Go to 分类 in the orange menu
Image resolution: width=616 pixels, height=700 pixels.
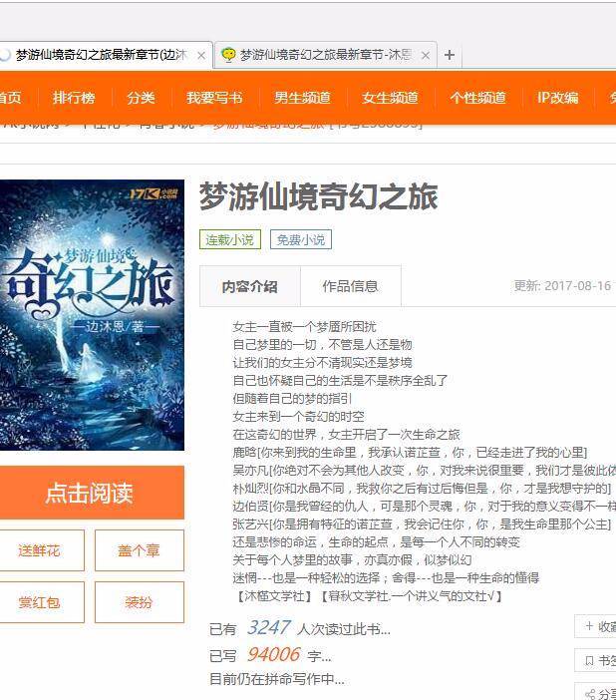[x=142, y=98]
